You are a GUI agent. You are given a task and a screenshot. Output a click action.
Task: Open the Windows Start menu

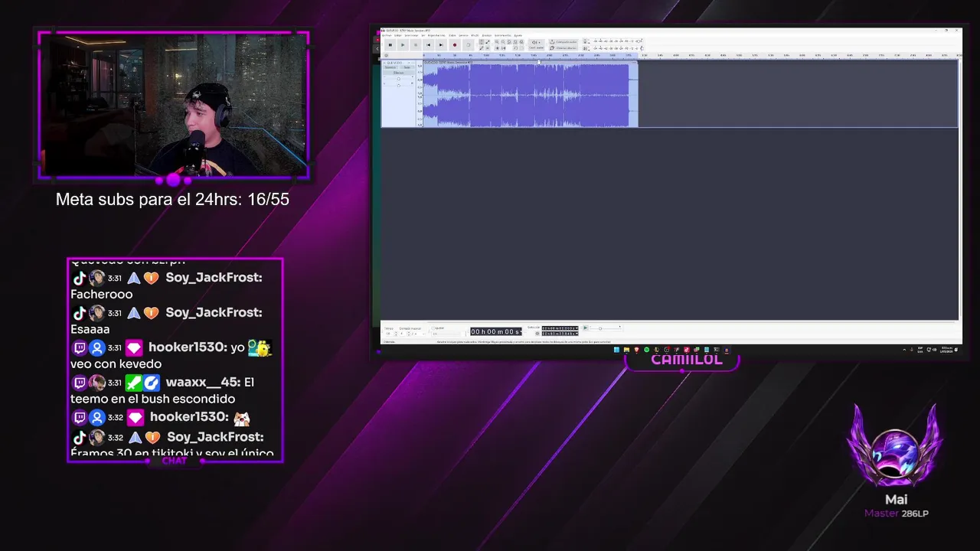pyautogui.click(x=616, y=350)
